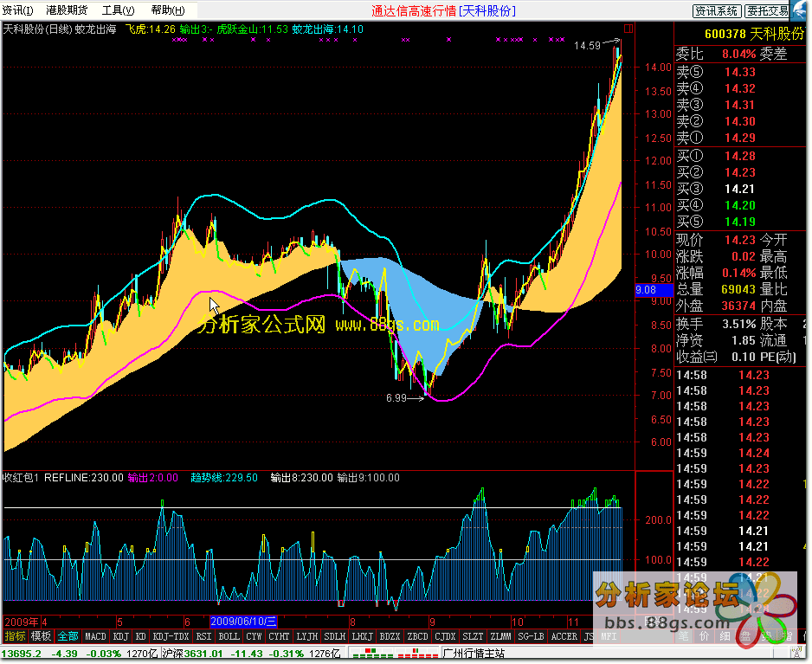The image size is (812, 664).
Task: Click the 蛟龙出海:14.10 indicator label
Action: pos(328,29)
